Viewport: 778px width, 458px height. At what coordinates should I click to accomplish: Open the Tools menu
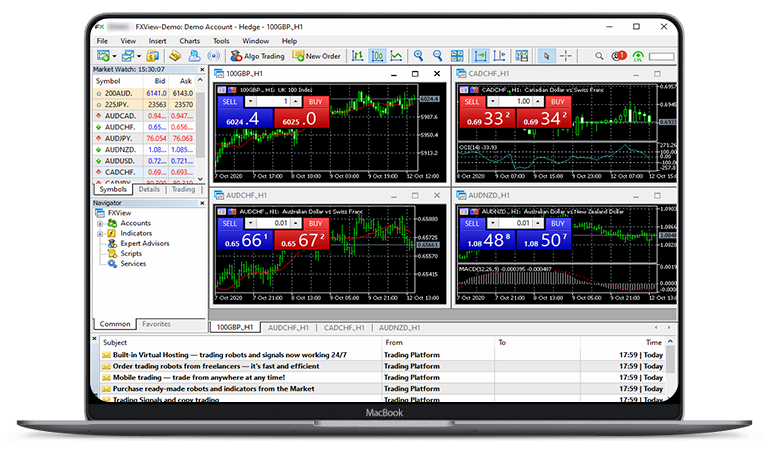221,41
